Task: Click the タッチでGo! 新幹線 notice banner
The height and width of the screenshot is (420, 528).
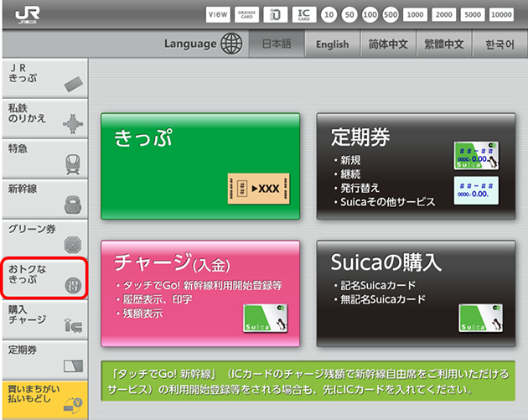Action: pos(308,381)
